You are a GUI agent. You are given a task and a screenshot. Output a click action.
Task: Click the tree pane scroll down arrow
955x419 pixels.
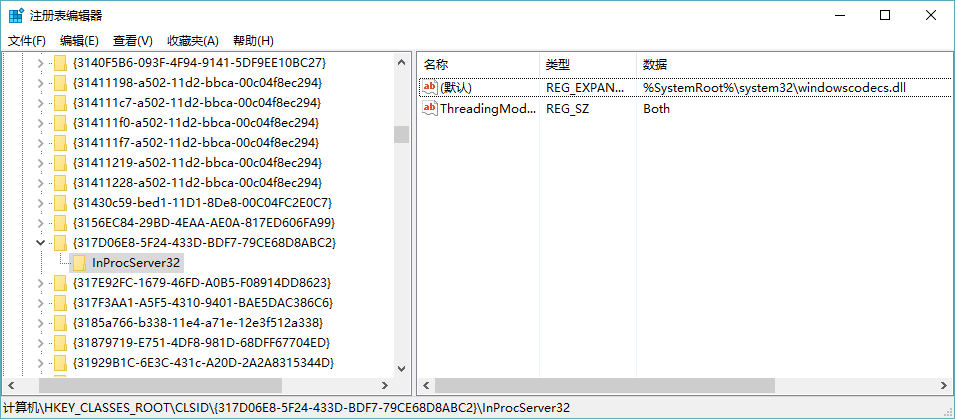click(x=401, y=368)
